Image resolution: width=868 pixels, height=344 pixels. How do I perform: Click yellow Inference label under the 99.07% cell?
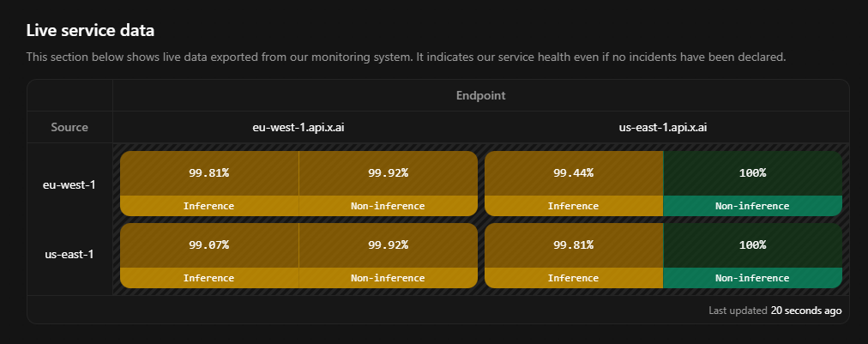209,278
